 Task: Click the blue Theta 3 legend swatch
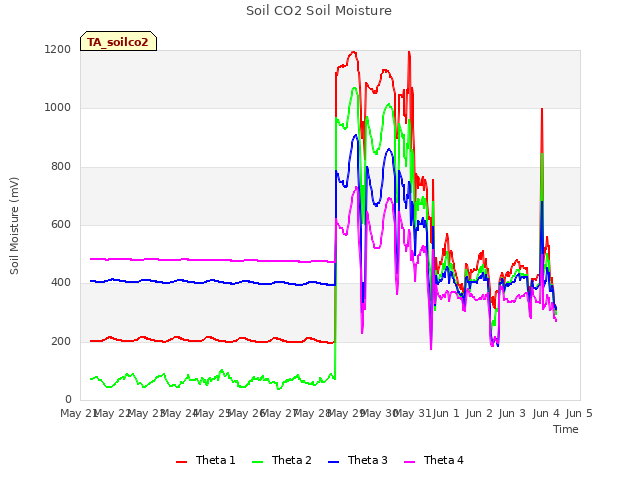coord(333,462)
